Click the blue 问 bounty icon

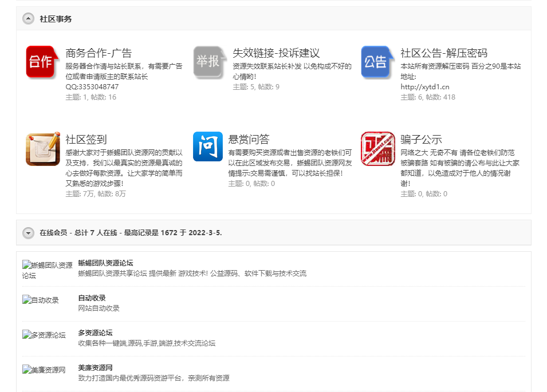coord(208,146)
